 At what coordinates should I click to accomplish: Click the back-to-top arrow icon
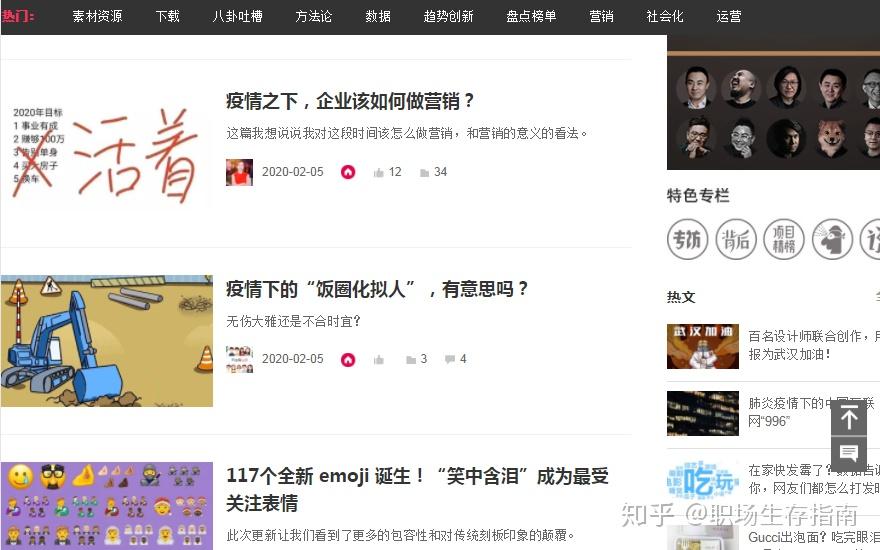coord(849,418)
